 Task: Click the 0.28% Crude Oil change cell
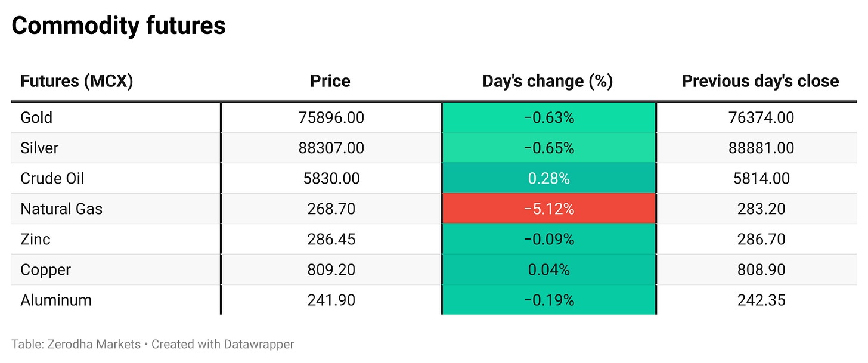[548, 178]
